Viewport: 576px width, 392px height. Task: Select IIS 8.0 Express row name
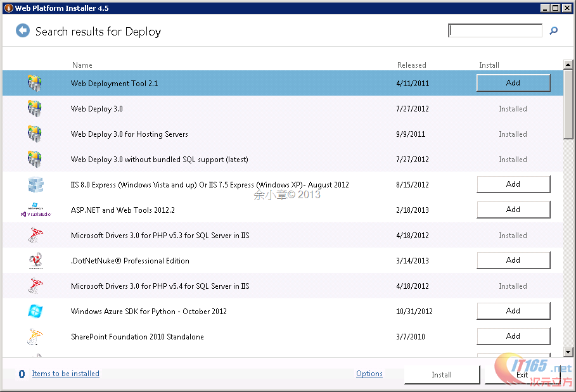[210, 185]
